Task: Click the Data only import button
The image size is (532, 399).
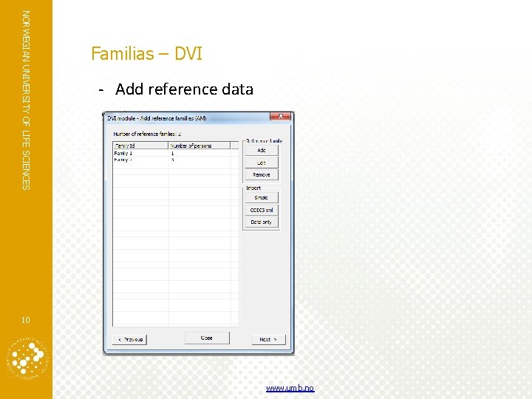Action: coord(262,222)
